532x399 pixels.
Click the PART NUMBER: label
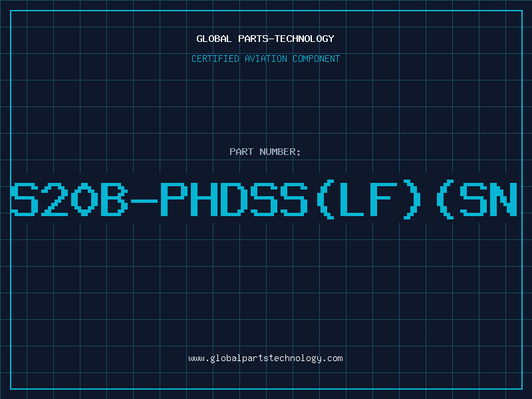265,152
